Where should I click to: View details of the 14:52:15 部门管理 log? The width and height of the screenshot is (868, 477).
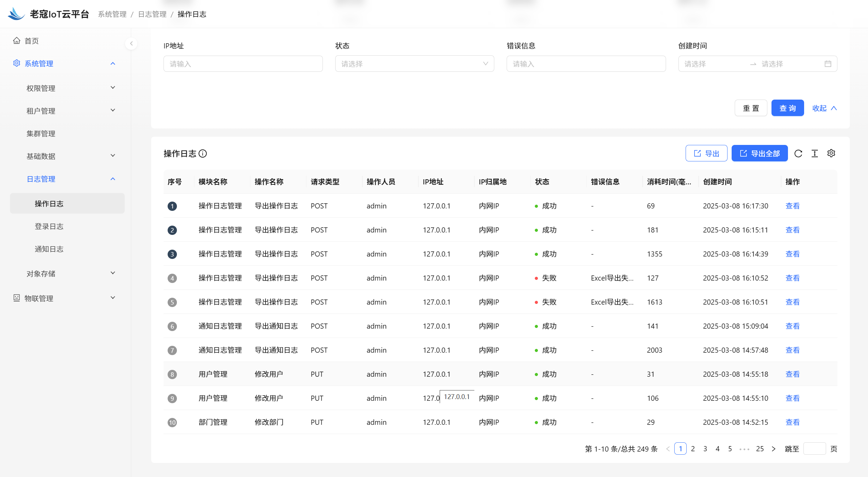pos(792,422)
